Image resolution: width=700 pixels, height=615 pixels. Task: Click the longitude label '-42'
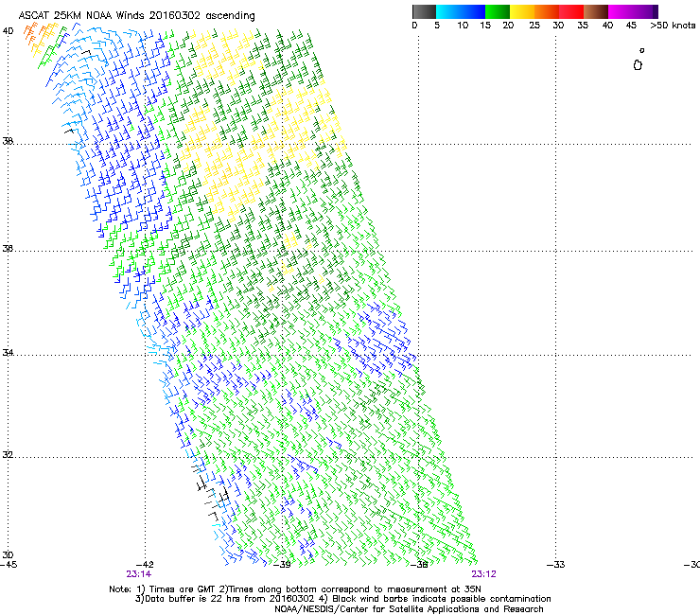pos(145,565)
